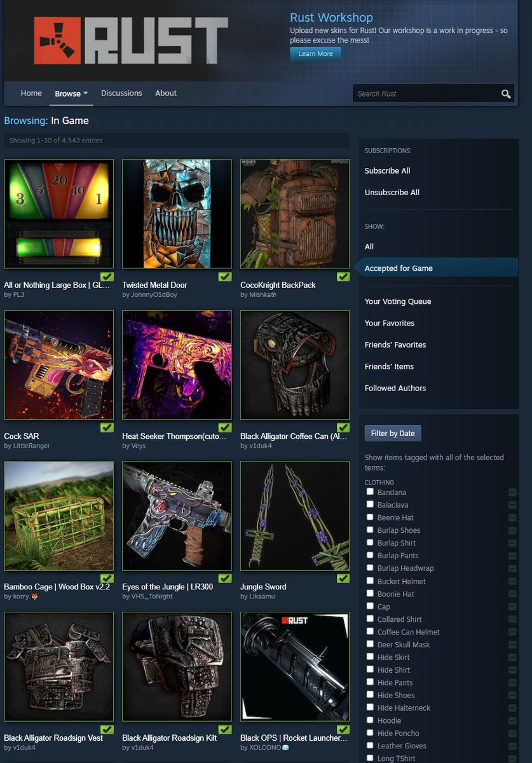This screenshot has height=763, width=532.
Task: Click accepted checkmark on Twisted Metal Door
Action: pos(225,277)
